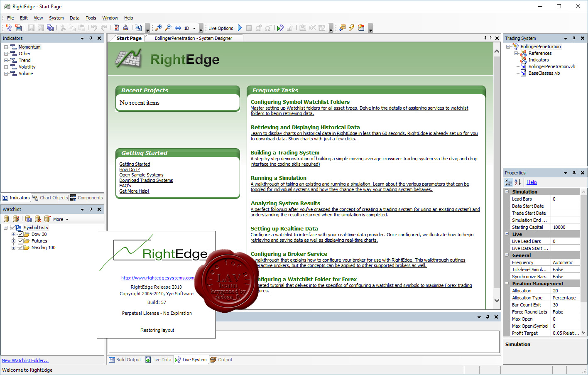
Task: Click the Open Project toolbar icon
Action: [19, 28]
